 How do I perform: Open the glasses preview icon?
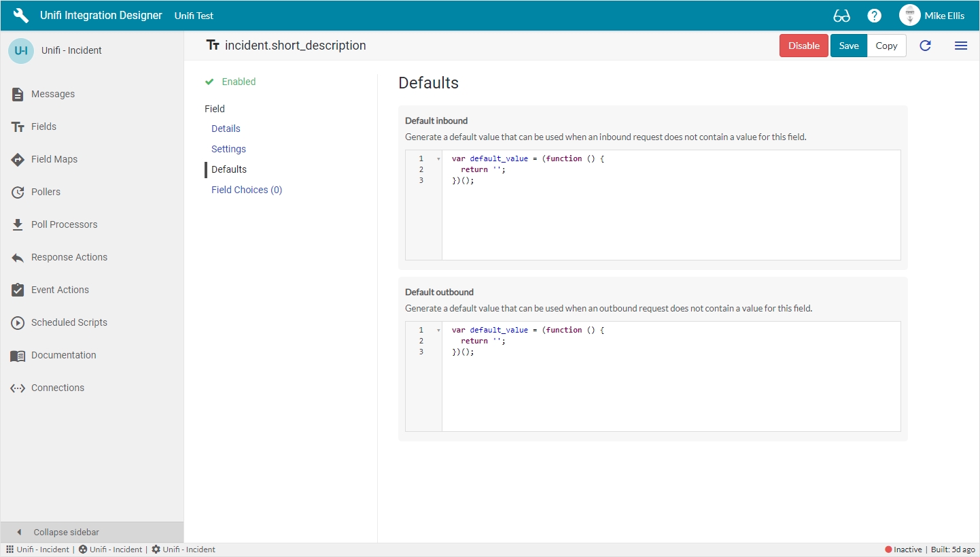pyautogui.click(x=841, y=16)
